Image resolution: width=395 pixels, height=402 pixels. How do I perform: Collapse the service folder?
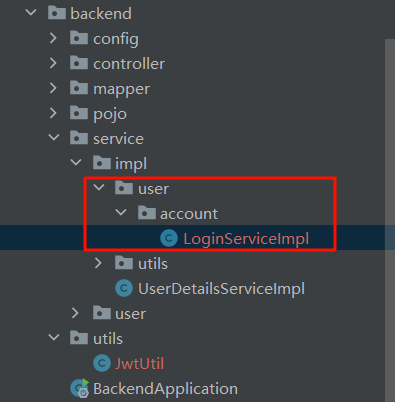[x=54, y=137]
